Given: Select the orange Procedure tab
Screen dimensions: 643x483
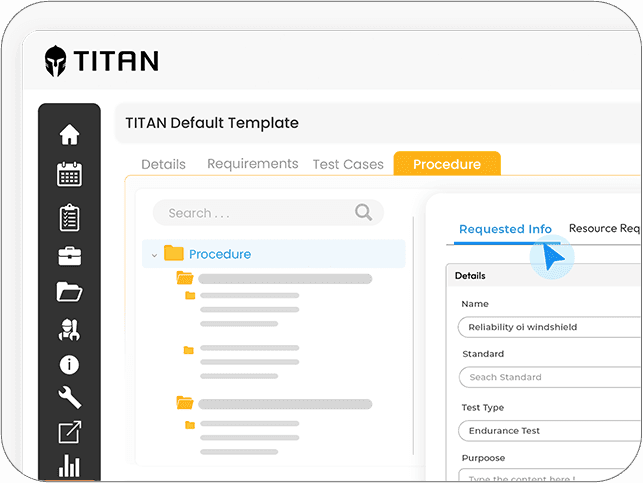Looking at the screenshot, I should (x=447, y=164).
